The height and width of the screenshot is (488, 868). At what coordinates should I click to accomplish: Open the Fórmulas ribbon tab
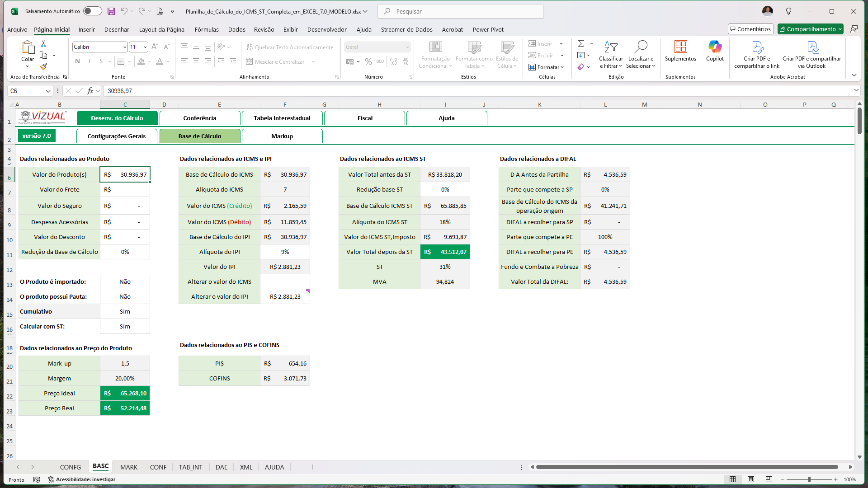coord(207,29)
